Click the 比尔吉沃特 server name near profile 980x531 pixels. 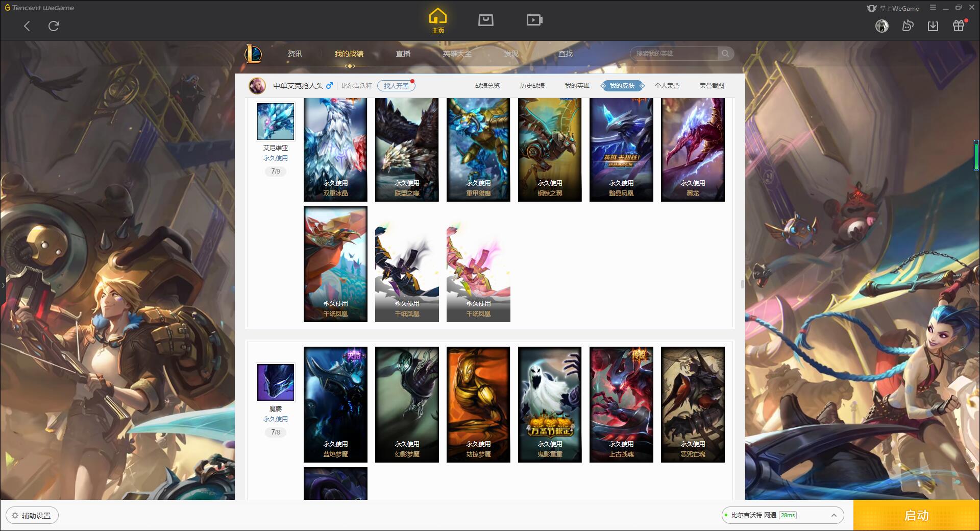coord(357,86)
